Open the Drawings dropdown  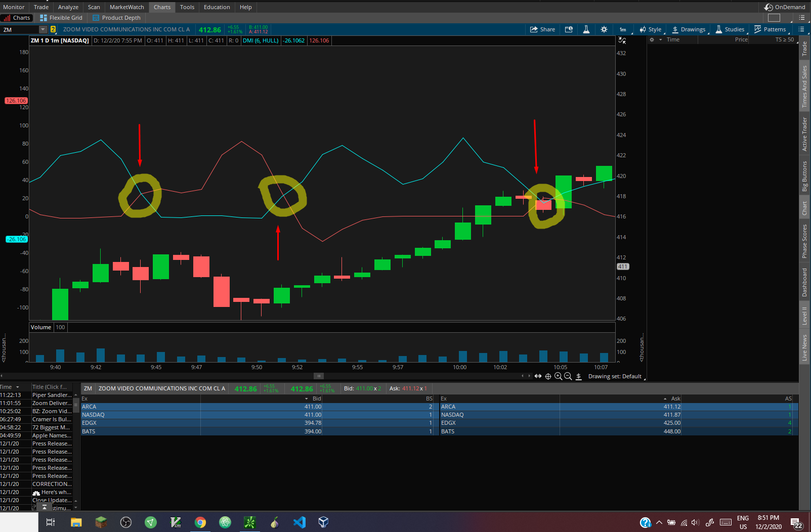pos(689,29)
